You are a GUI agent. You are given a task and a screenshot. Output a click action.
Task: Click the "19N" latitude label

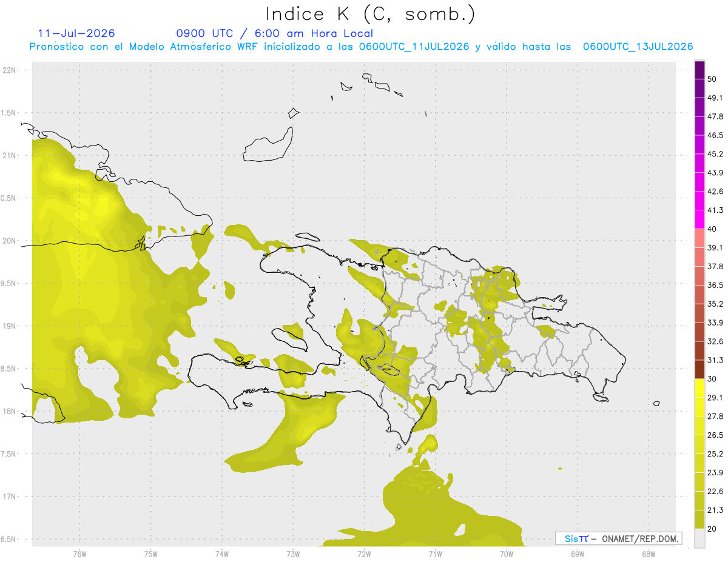[10, 326]
